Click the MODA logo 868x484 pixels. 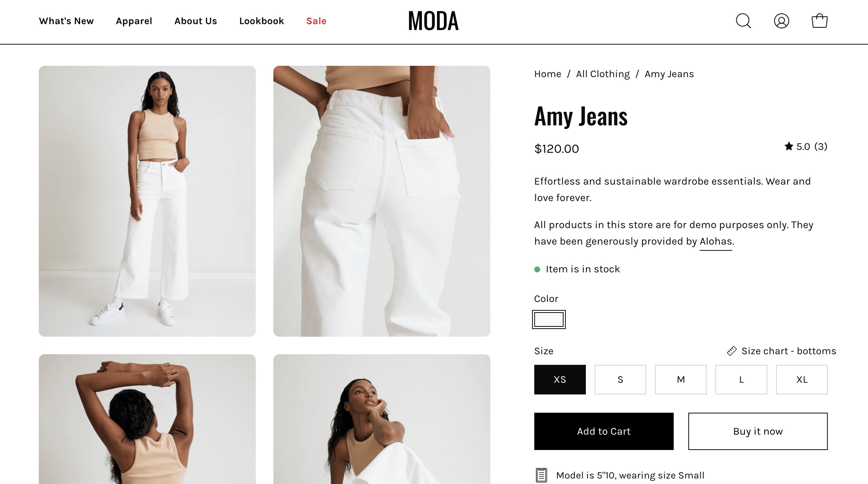pyautogui.click(x=434, y=21)
